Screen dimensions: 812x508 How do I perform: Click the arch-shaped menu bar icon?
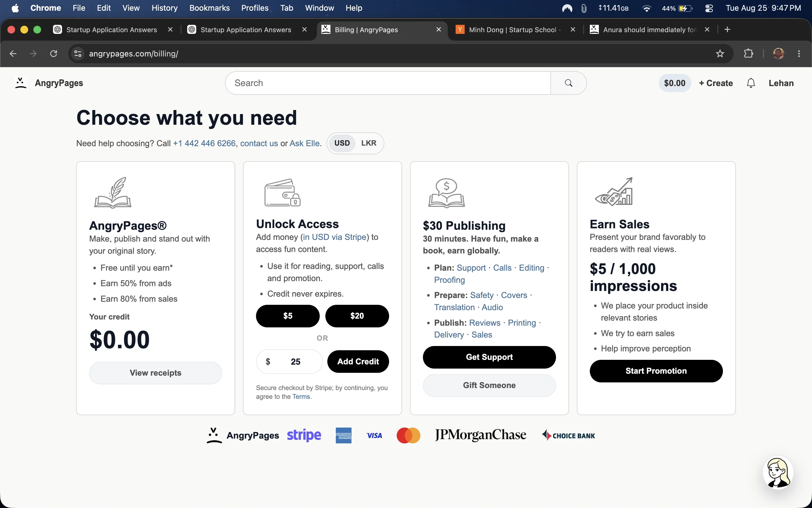(567, 8)
